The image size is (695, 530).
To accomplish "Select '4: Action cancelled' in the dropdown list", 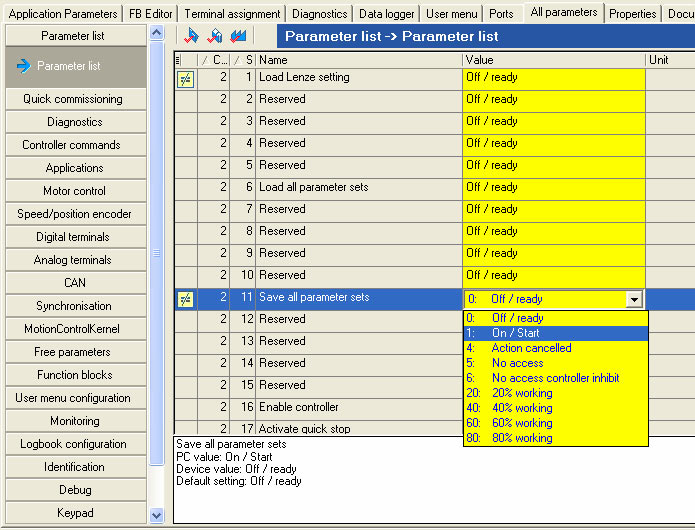I will click(x=555, y=348).
